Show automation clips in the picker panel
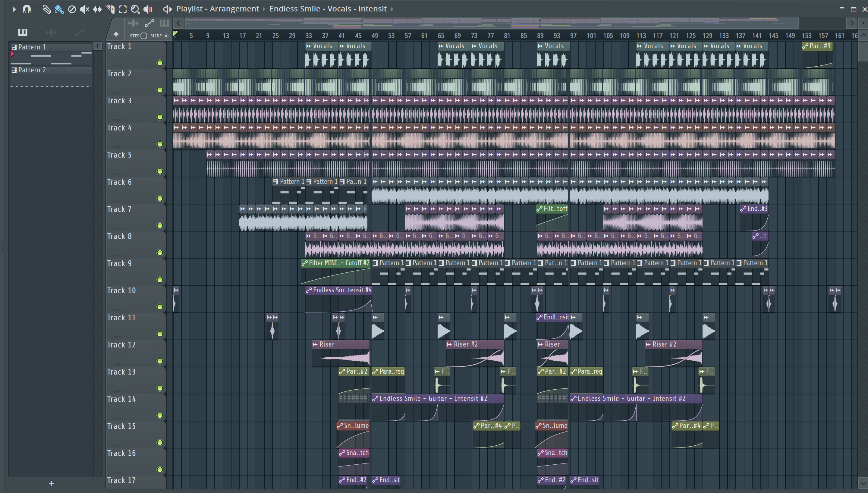The height and width of the screenshot is (493, 868). [x=80, y=33]
